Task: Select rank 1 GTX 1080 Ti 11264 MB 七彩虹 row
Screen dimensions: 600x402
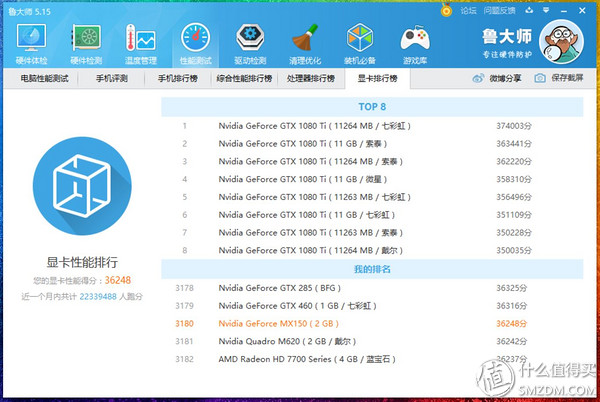Action: (372, 126)
